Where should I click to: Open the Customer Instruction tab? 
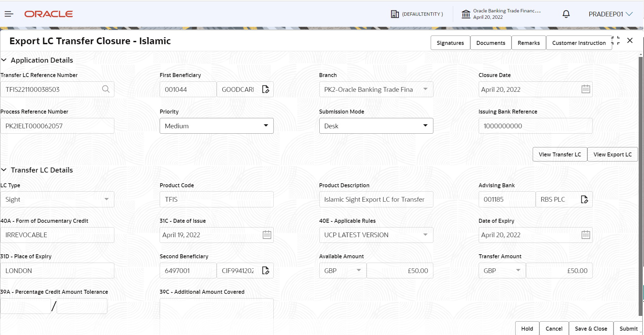[x=579, y=43]
